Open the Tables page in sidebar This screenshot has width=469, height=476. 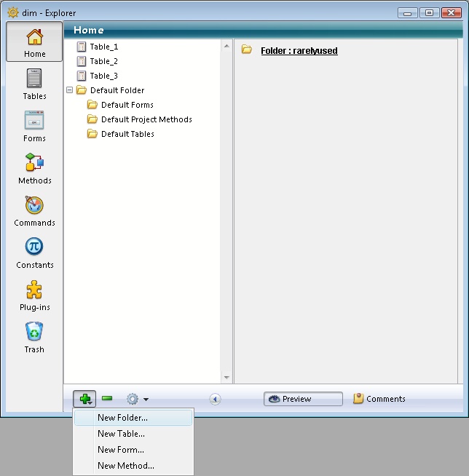[34, 84]
